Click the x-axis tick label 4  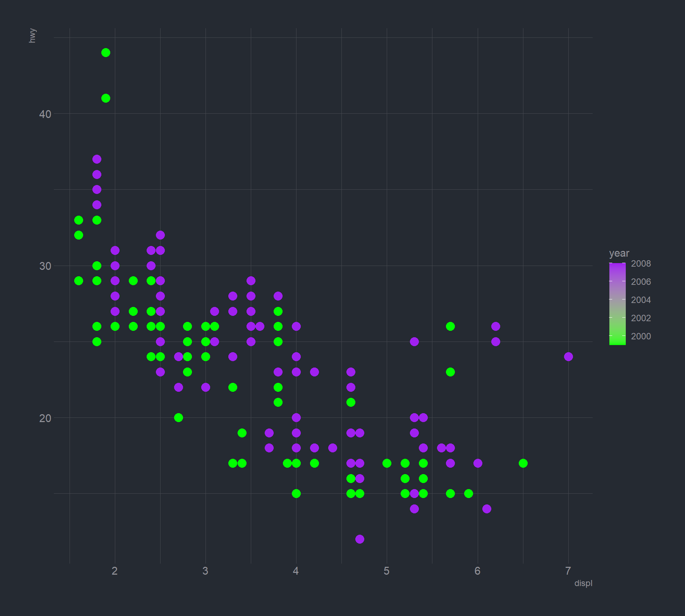pos(296,571)
